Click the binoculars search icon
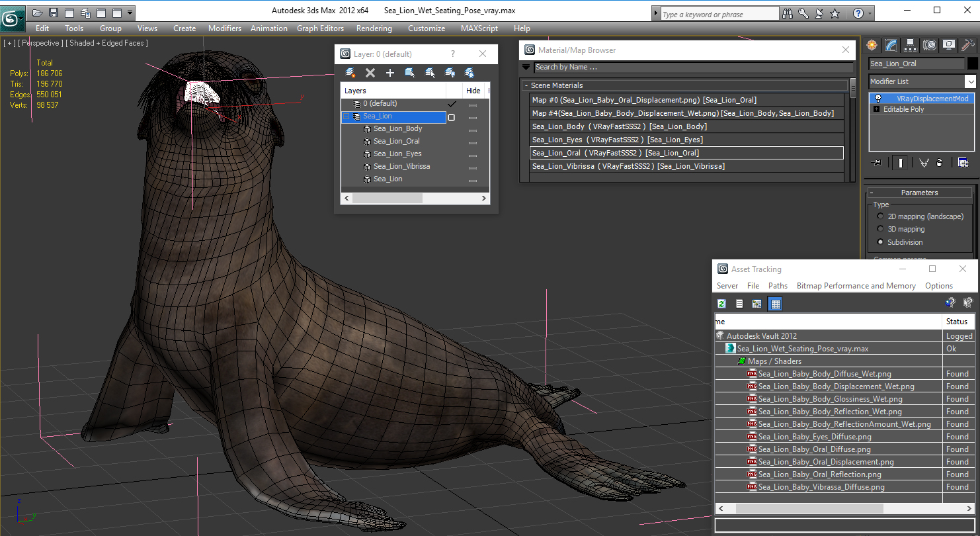 (x=787, y=13)
